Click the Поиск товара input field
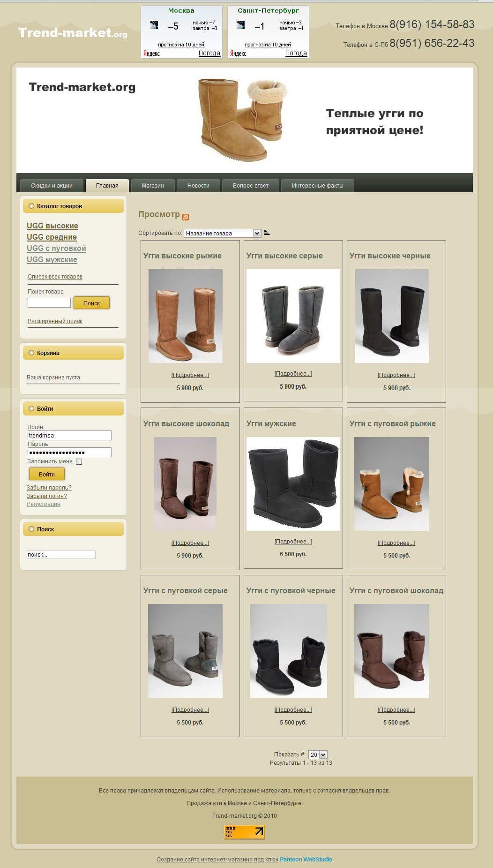This screenshot has height=868, width=493. (49, 302)
